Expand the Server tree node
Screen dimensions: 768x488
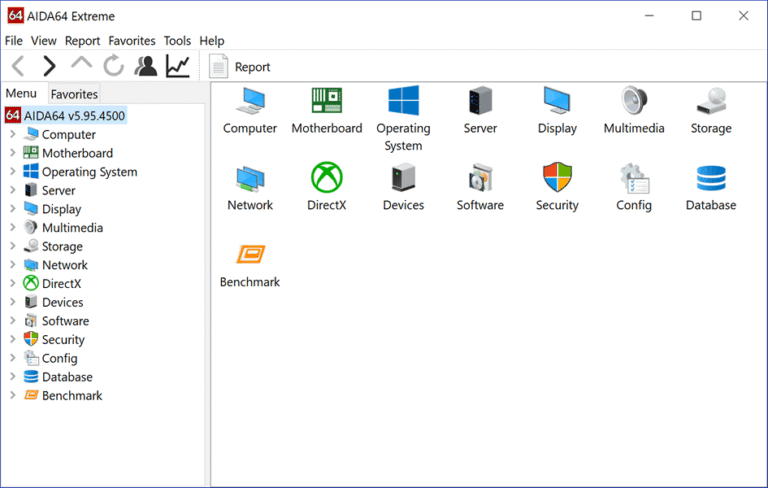(x=13, y=190)
